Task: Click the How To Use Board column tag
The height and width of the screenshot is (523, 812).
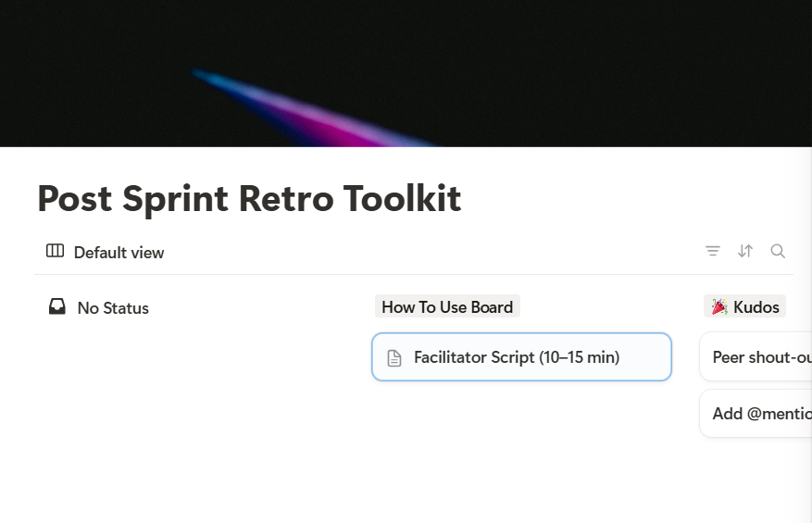Action: tap(447, 306)
